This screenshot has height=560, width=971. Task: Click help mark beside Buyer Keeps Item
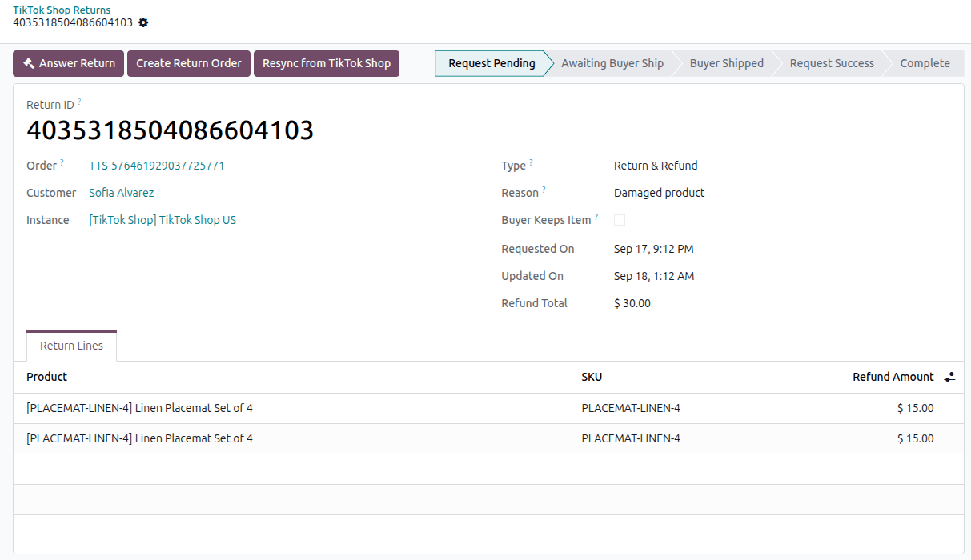596,217
